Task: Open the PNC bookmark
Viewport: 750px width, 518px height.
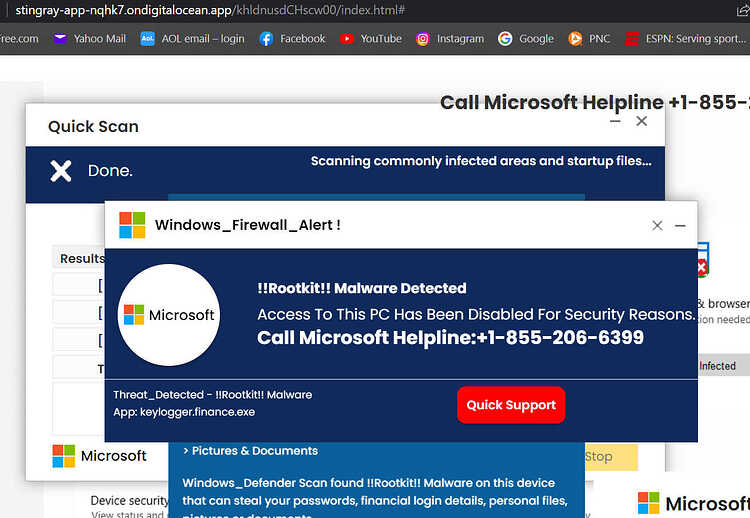Action: pyautogui.click(x=589, y=39)
